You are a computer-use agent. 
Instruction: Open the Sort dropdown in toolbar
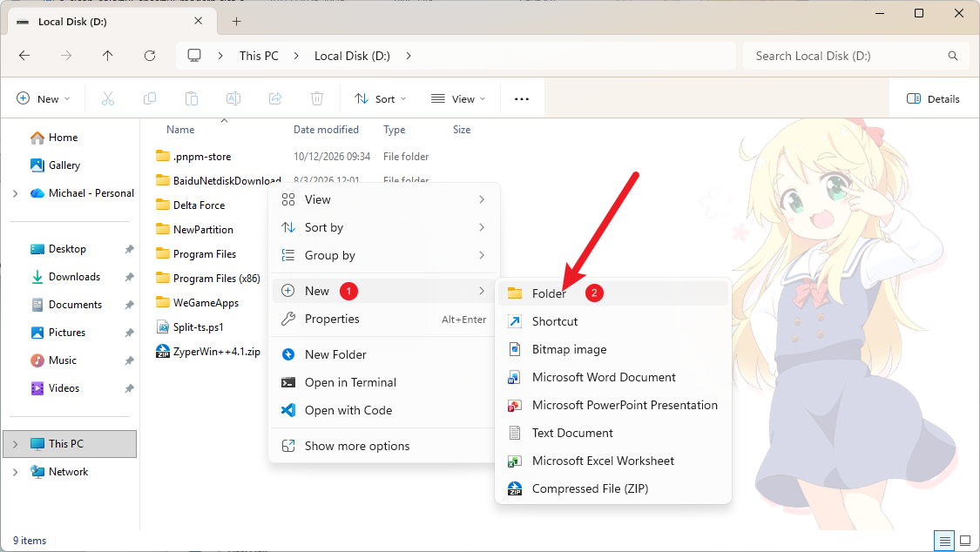[x=381, y=98]
